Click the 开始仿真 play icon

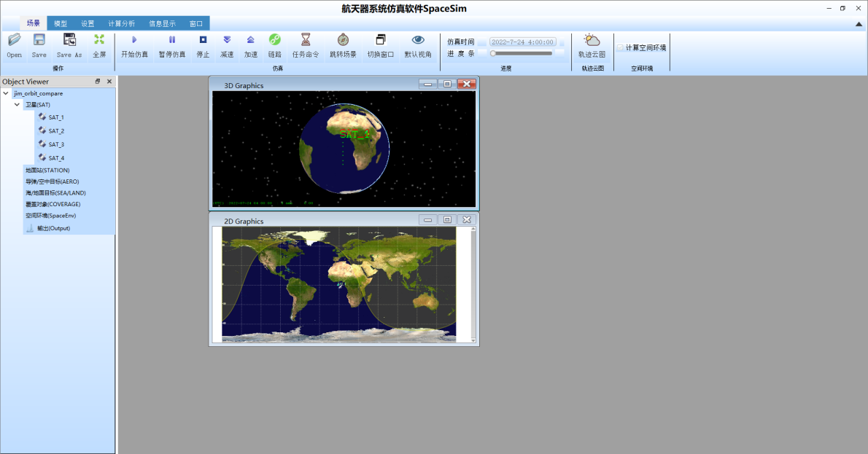134,40
